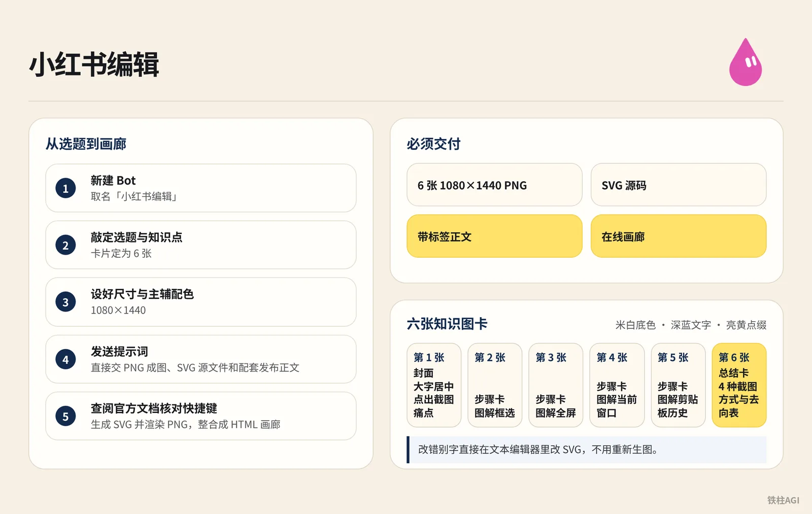Select the step 3 number badge
The image size is (812, 514).
coord(65,302)
